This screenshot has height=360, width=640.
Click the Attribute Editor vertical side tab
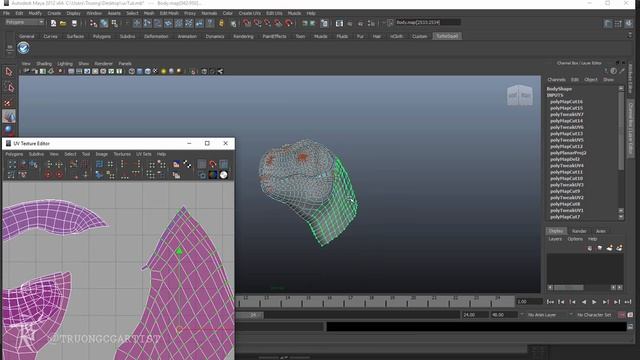(x=630, y=78)
